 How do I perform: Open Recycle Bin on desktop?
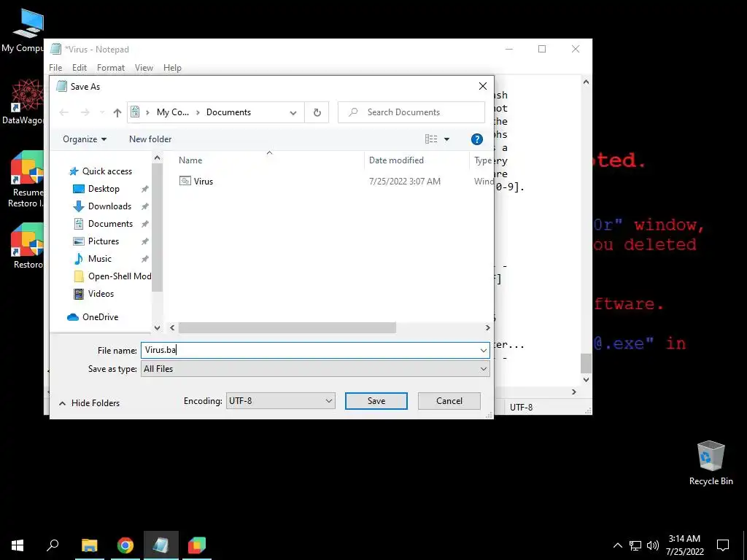[711, 463]
